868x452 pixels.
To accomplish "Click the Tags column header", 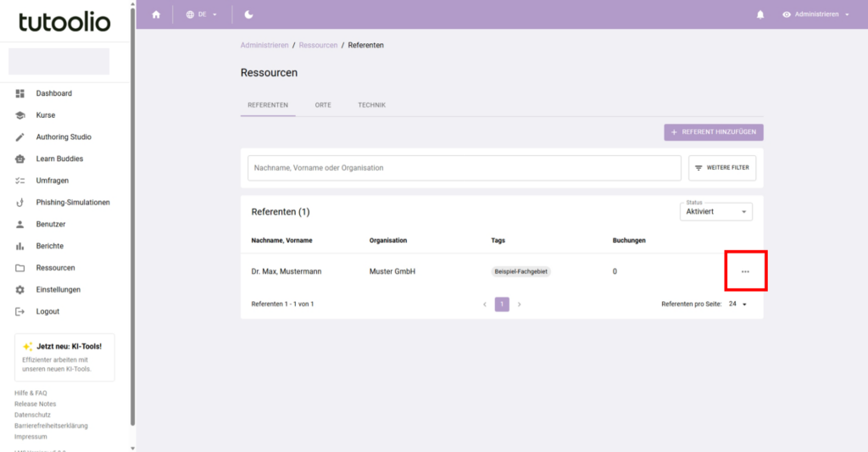I will (498, 240).
